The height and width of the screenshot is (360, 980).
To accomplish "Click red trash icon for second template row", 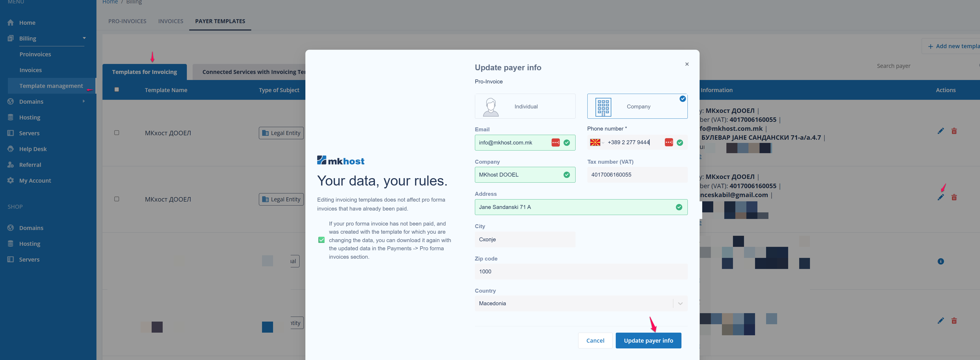I will [x=954, y=197].
